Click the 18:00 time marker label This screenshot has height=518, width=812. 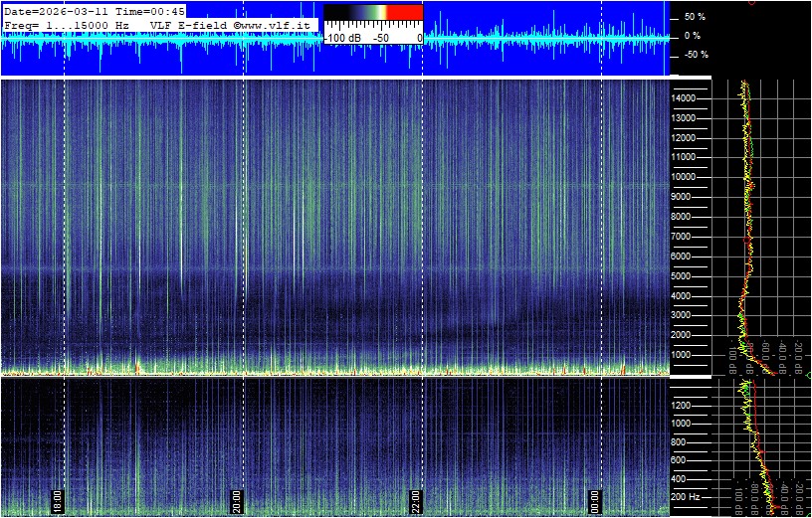pyautogui.click(x=58, y=500)
